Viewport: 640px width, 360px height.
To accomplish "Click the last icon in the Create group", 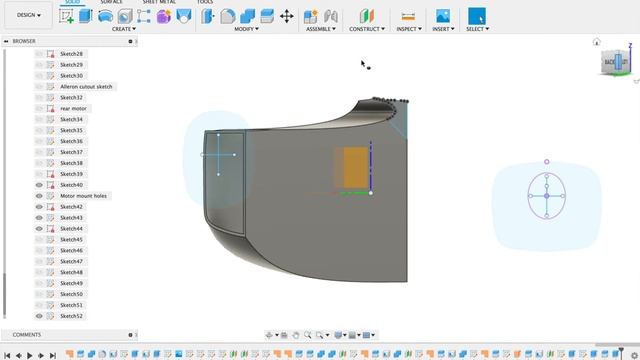I will 184,16.
